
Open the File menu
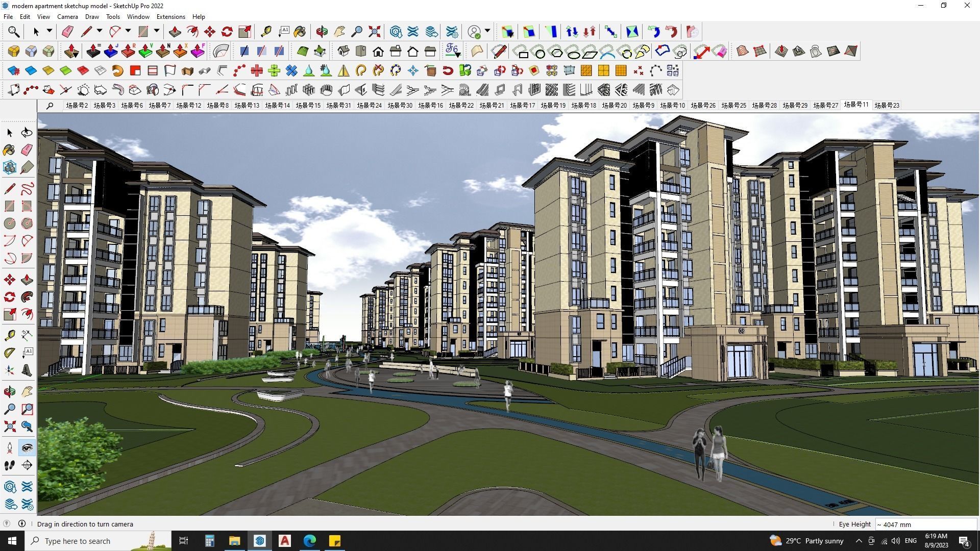[x=8, y=17]
